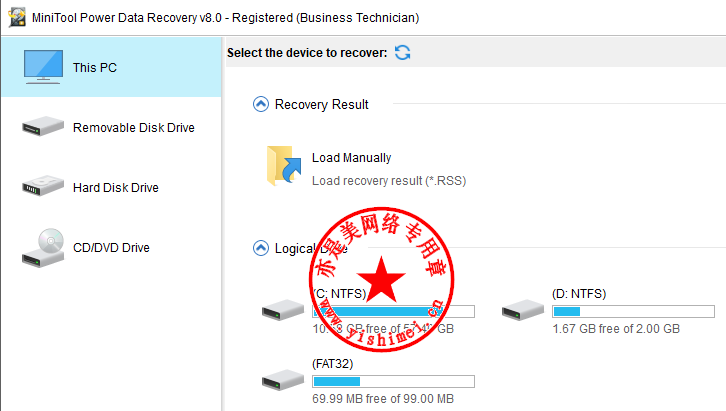Click the CD/DVD Drive disc icon
This screenshot has height=411, width=726.
pos(43,248)
